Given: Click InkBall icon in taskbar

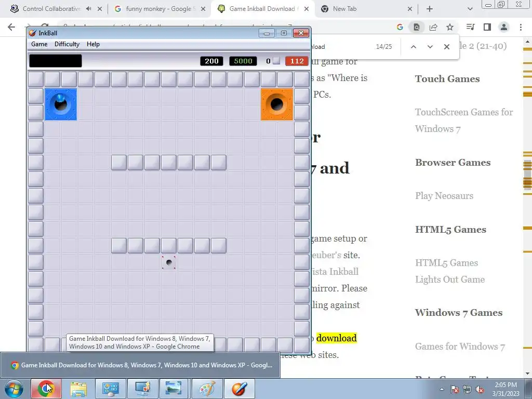Looking at the screenshot, I should pyautogui.click(x=239, y=389).
